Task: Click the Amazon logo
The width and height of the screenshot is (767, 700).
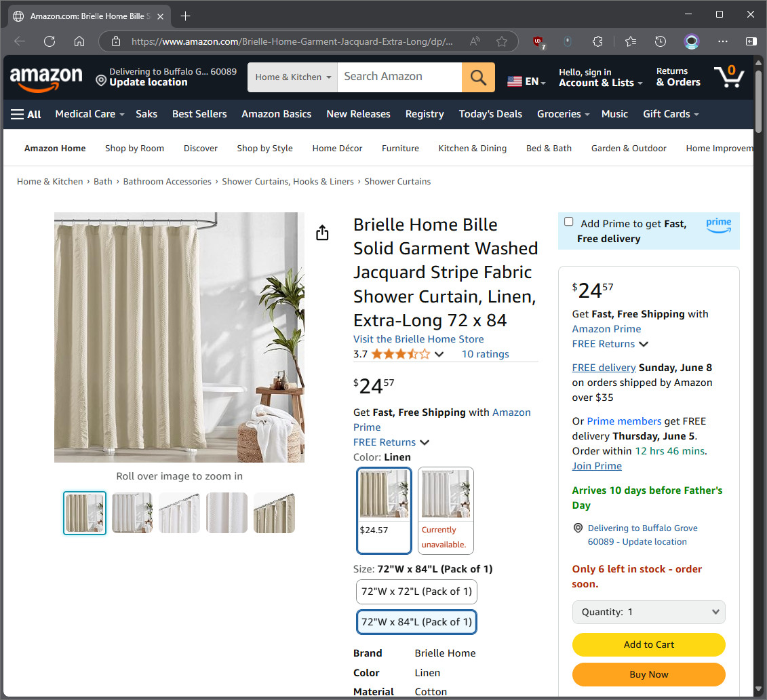Action: pos(47,78)
